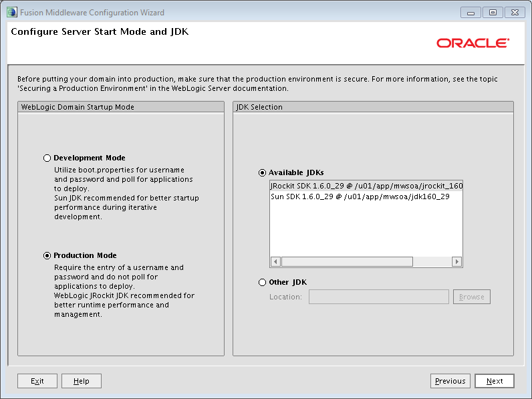Select Sun SDK 1.6.0_29 entry
The height and width of the screenshot is (399, 532).
tap(366, 196)
